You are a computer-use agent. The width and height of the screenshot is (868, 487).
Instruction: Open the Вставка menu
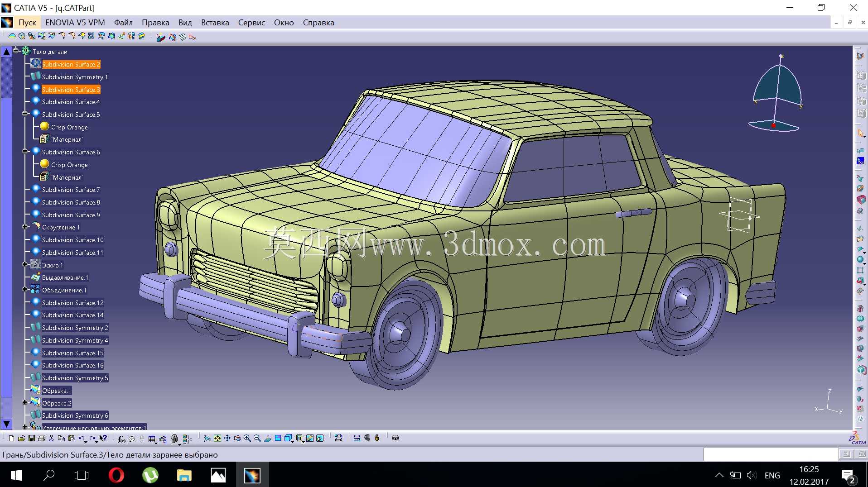(x=215, y=23)
